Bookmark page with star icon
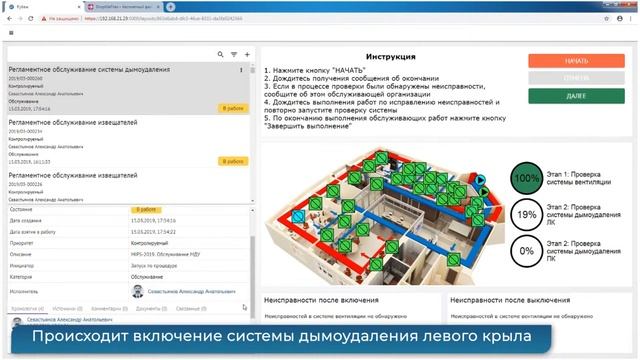Viewport: 640px width, 360px height. 607,18
